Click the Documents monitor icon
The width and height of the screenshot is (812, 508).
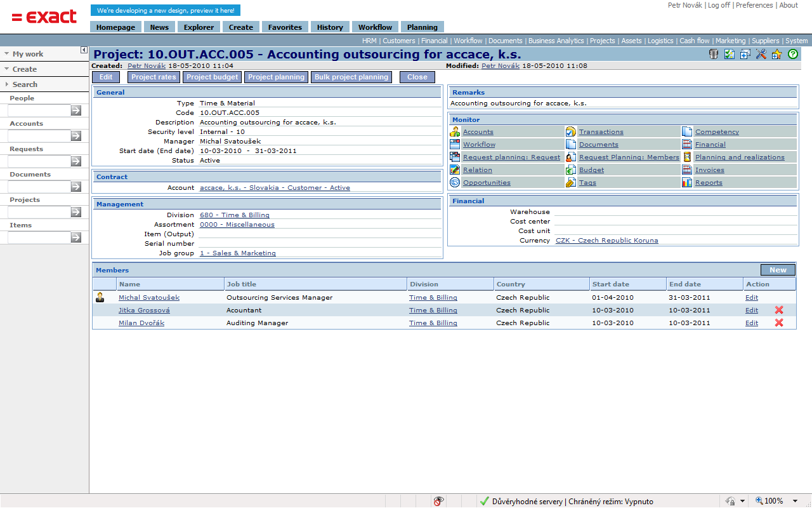[x=571, y=144]
